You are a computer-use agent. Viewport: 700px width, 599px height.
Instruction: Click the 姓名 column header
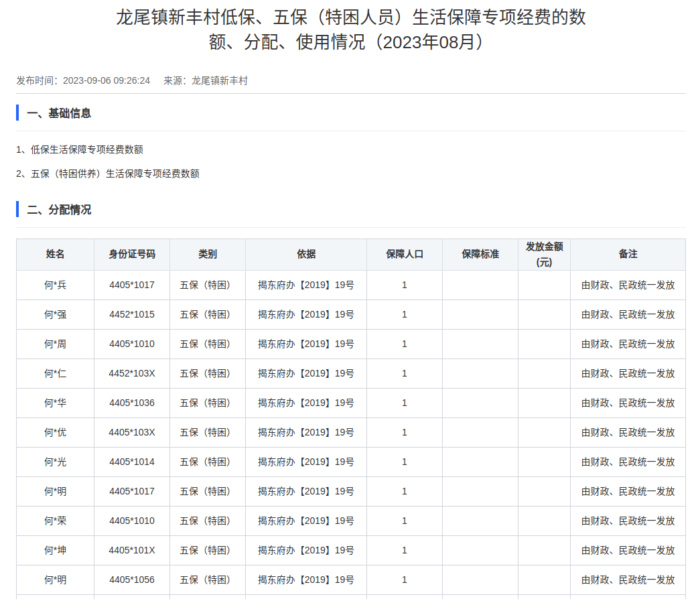point(56,254)
